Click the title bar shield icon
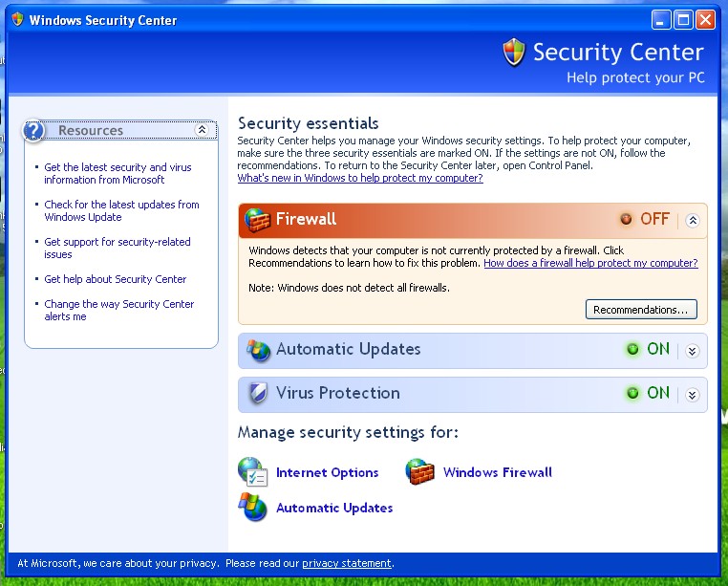The image size is (728, 586). pos(17,19)
